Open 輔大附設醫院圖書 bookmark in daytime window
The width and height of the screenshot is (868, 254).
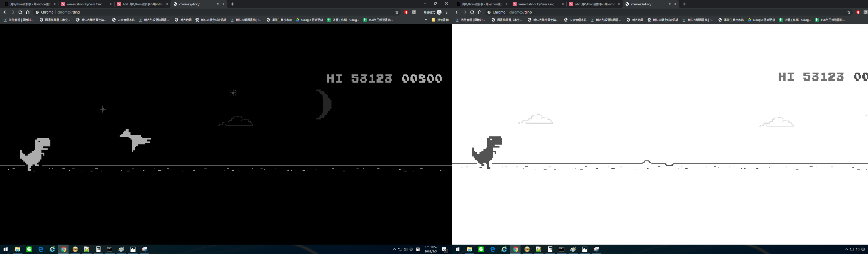pyautogui.click(x=605, y=20)
